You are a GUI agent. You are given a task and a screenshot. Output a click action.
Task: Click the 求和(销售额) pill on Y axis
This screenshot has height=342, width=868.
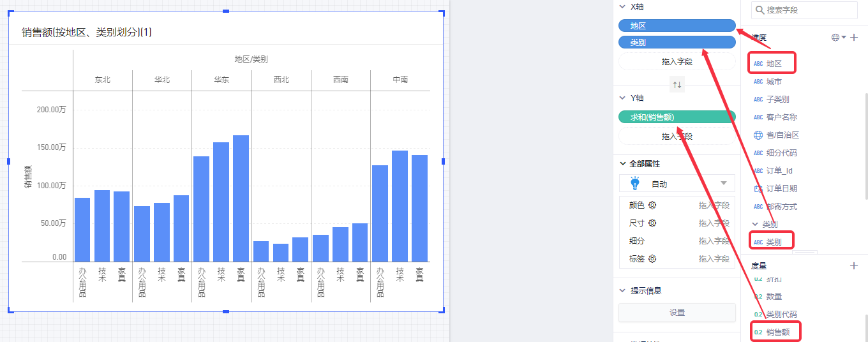(x=677, y=117)
